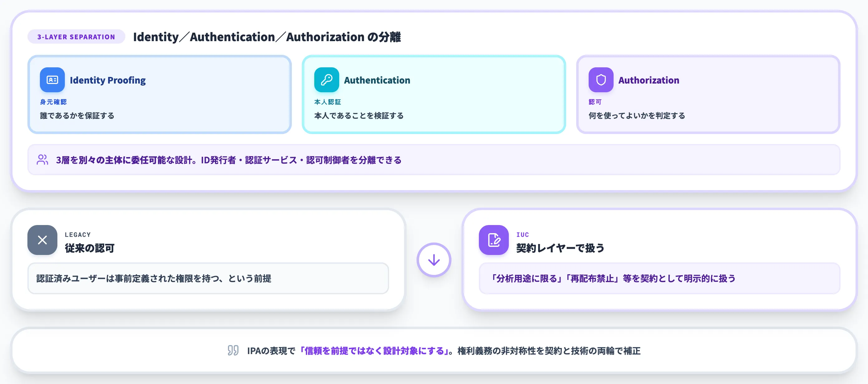The width and height of the screenshot is (868, 384).
Task: Click the 3-LAYER SEPARATION badge
Action: click(76, 37)
